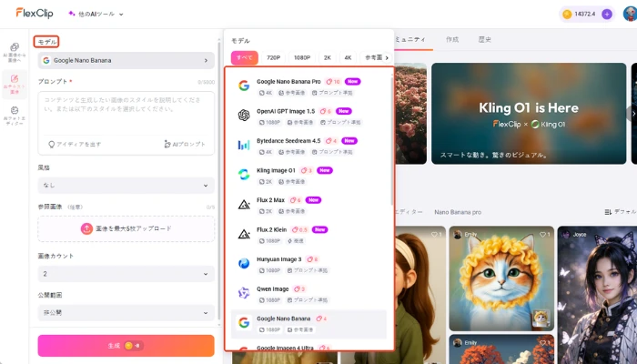Select the 2K filter tab
Image resolution: width=637 pixels, height=364 pixels.
[x=328, y=57]
